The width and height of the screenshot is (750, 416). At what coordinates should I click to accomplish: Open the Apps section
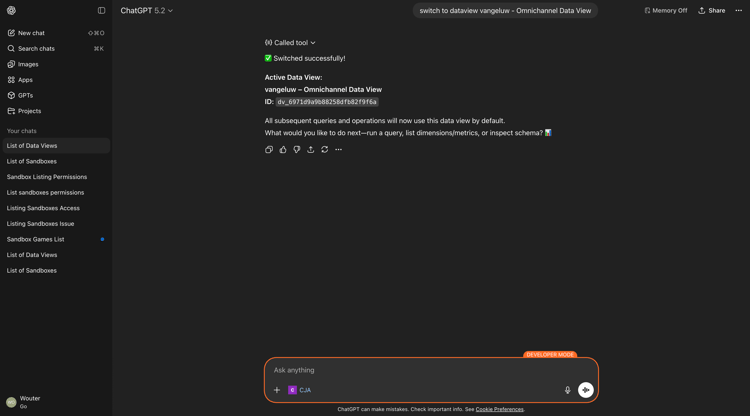click(56, 80)
